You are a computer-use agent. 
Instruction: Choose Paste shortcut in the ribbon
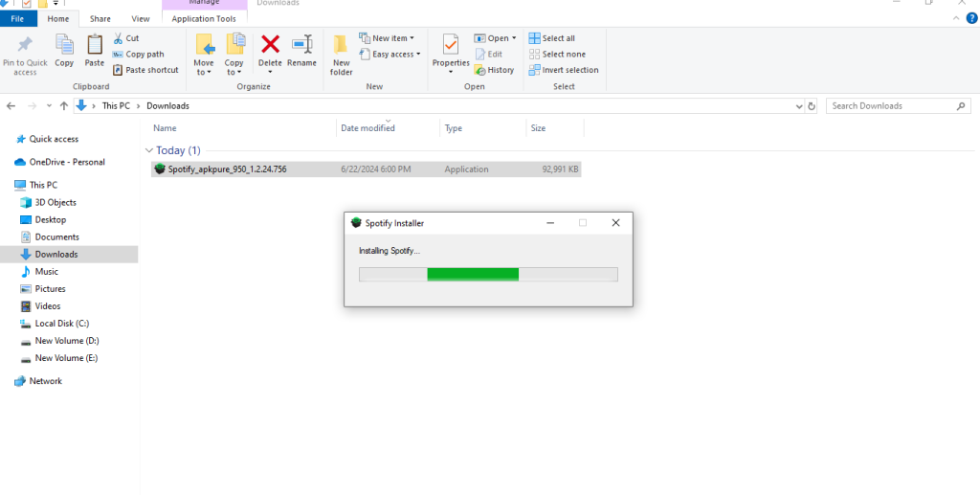pos(145,70)
